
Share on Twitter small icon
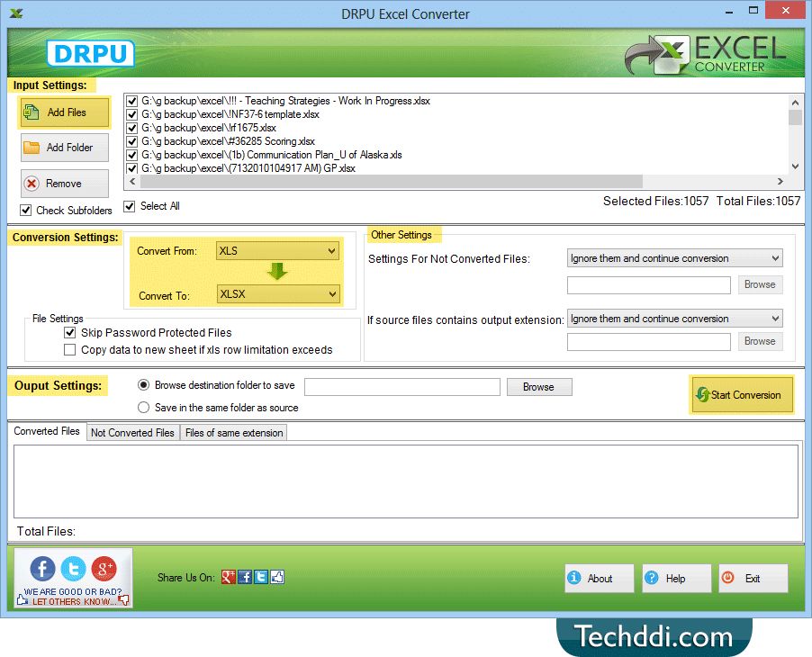(x=261, y=577)
